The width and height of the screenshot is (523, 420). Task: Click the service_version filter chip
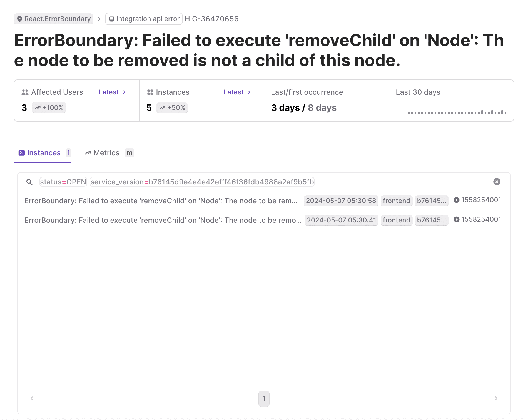(202, 182)
